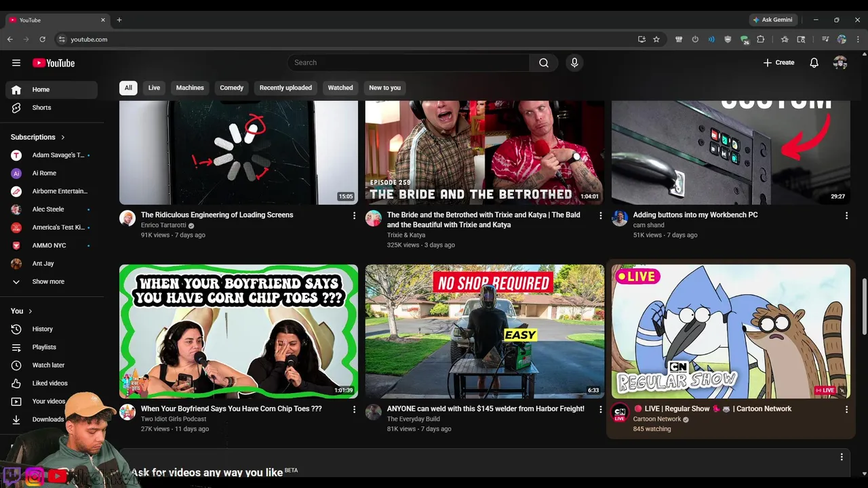Open options for Bride and Betrothed video
Image resolution: width=868 pixels, height=488 pixels.
coord(600,216)
